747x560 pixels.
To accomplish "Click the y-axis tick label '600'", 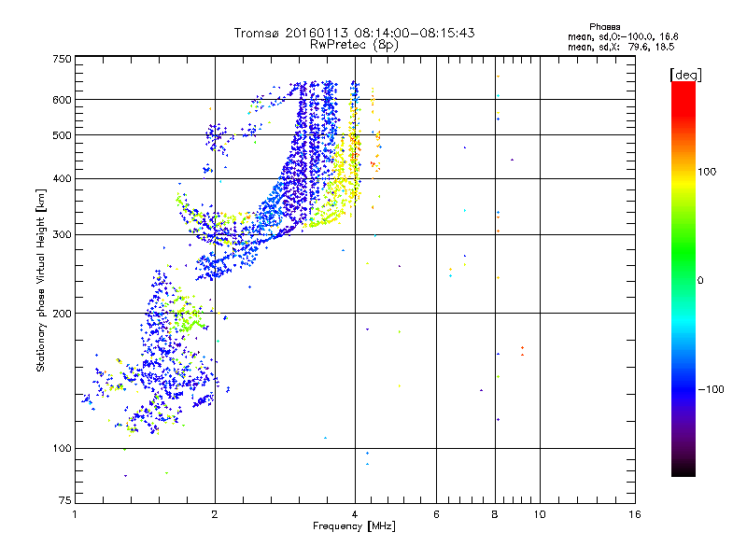I will [63, 100].
